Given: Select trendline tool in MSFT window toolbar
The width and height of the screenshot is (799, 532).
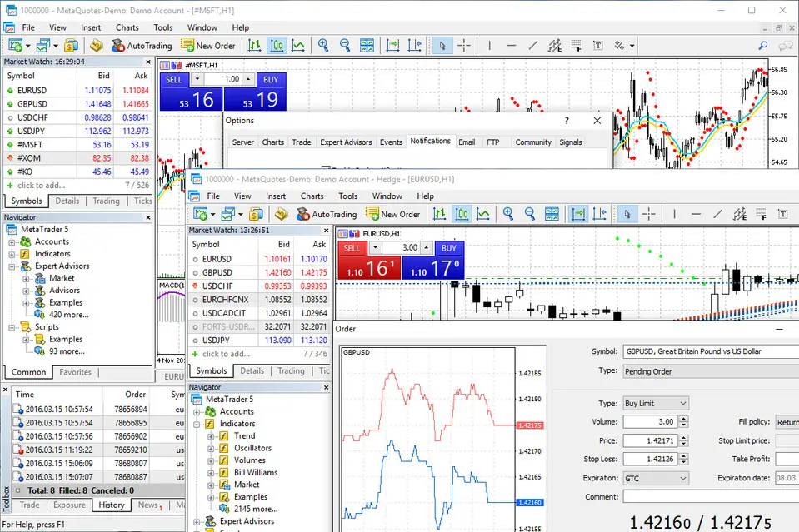Looking at the screenshot, I should [533, 46].
